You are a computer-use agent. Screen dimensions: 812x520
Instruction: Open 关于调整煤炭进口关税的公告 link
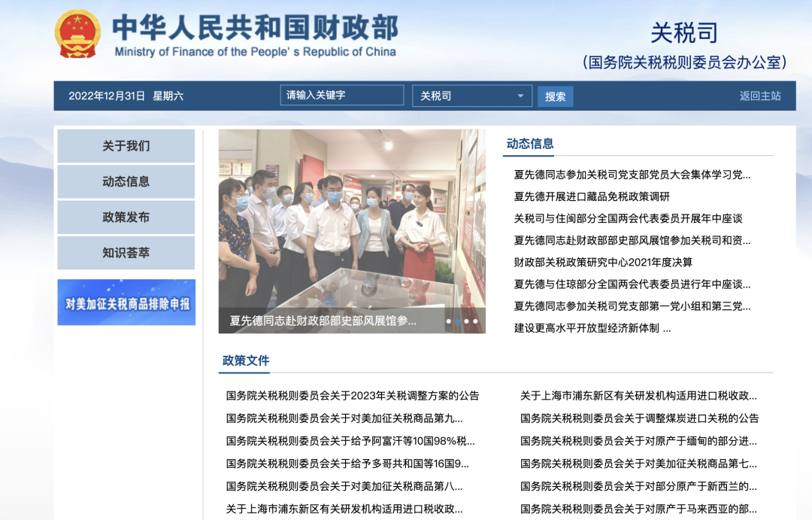point(639,418)
